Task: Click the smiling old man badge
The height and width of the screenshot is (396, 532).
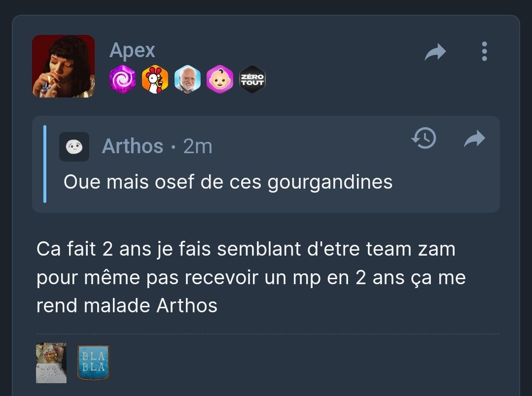Action: 187,79
